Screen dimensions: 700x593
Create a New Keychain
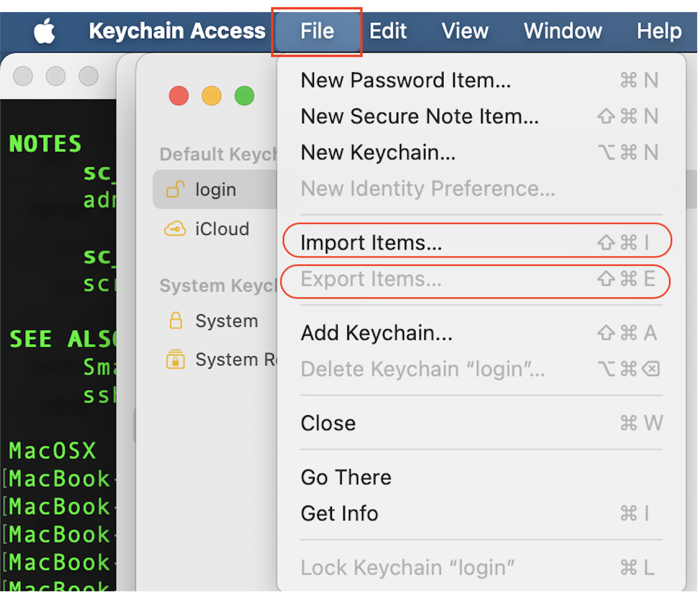tap(377, 153)
